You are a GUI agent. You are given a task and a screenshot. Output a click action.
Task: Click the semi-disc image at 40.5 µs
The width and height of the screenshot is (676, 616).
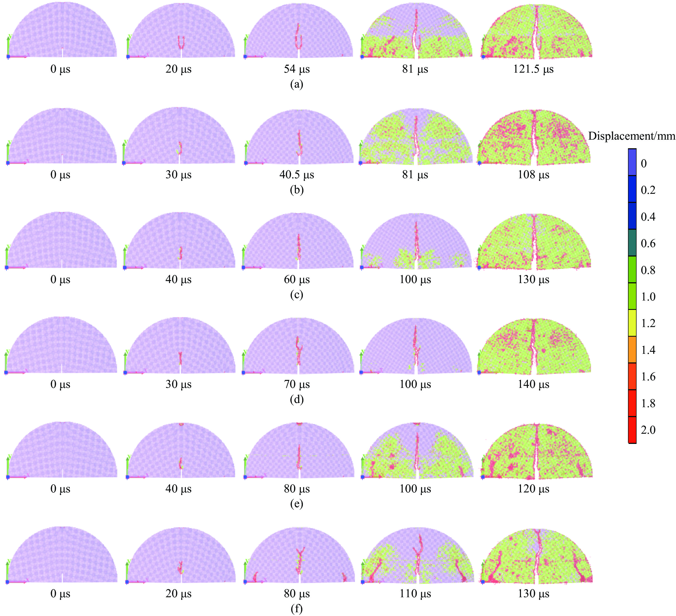point(298,136)
